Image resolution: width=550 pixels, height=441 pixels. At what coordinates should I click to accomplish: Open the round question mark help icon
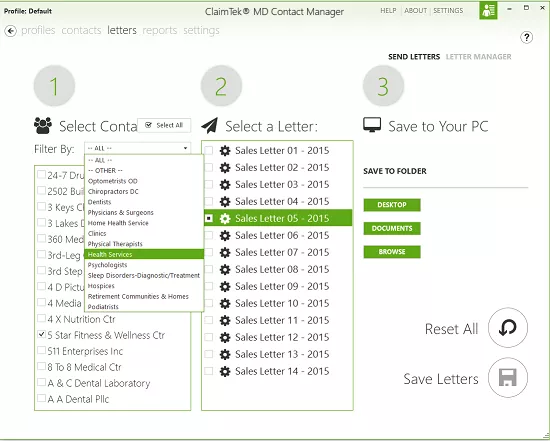coord(526,37)
